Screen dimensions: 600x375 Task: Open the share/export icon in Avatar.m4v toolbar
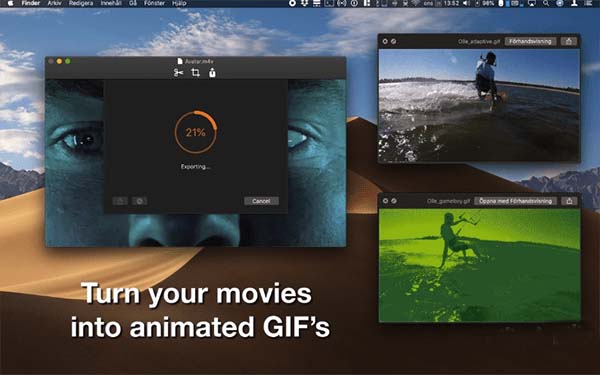[212, 72]
